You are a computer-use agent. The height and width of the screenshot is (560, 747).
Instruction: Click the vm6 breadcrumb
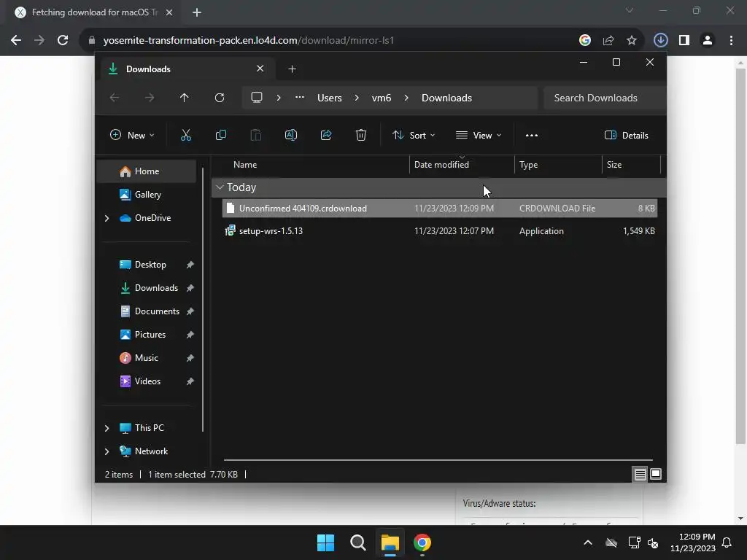click(381, 98)
